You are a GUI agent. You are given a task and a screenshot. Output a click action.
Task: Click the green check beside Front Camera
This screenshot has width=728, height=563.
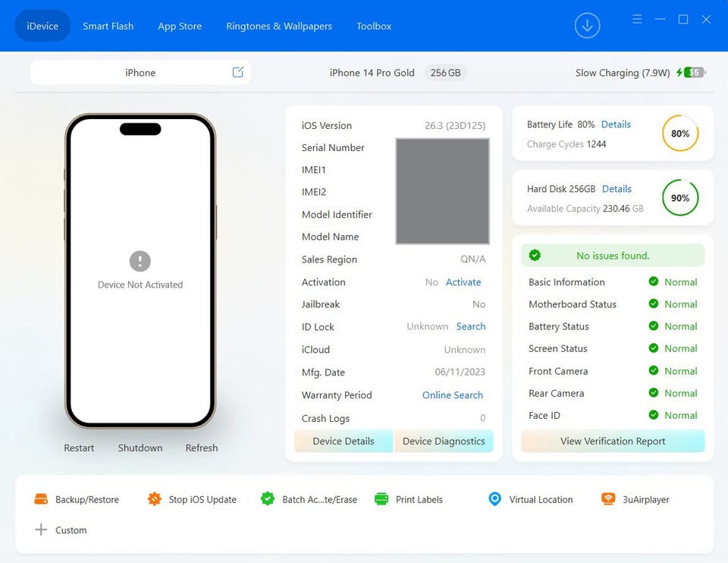pyautogui.click(x=653, y=371)
